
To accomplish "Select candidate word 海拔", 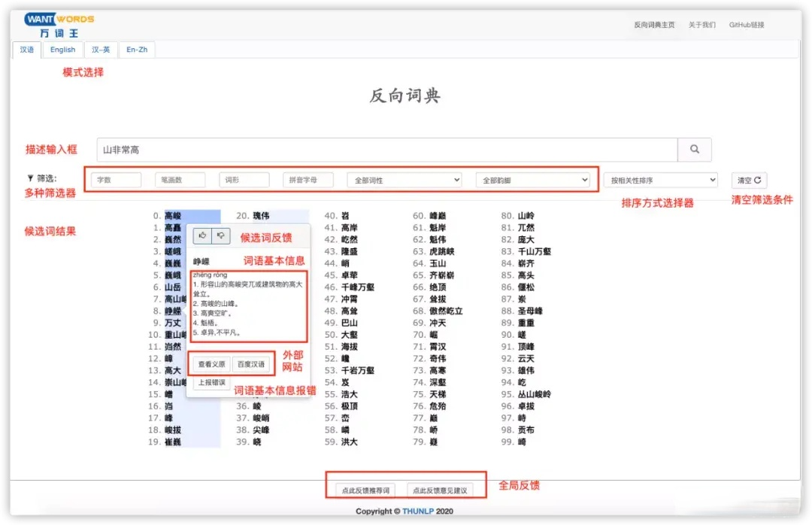I will click(x=350, y=347).
